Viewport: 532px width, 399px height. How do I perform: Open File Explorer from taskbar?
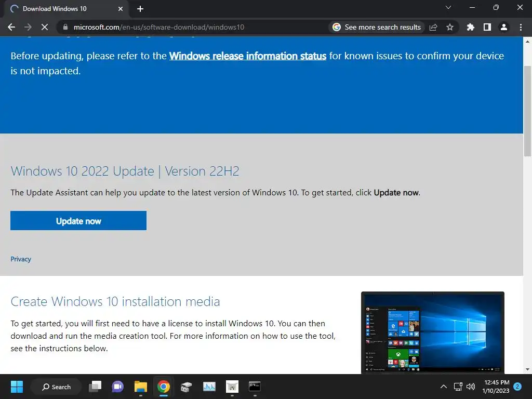coord(140,387)
